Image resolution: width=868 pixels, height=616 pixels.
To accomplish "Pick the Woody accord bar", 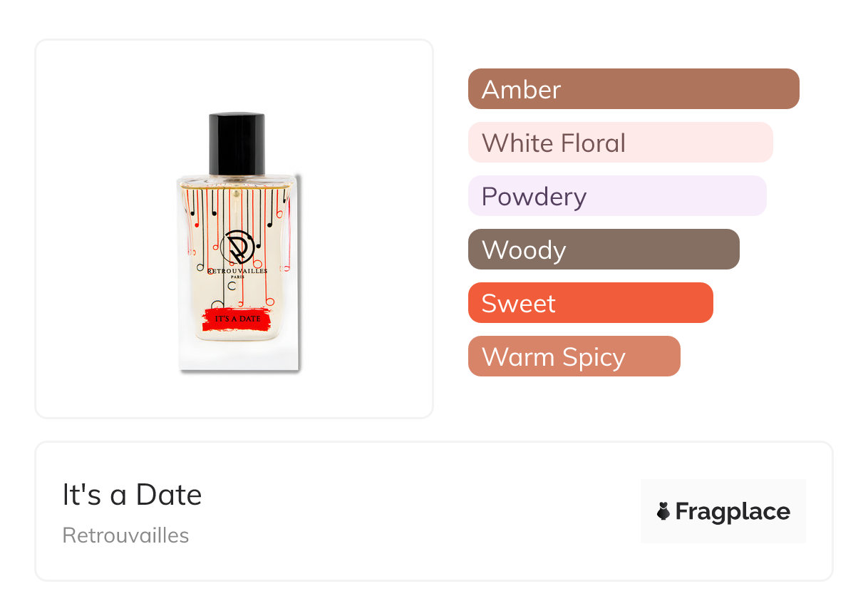I will [x=603, y=250].
